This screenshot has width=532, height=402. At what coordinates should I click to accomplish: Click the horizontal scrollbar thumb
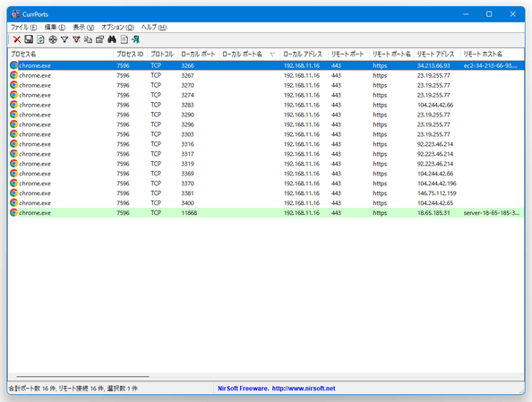click(x=82, y=376)
